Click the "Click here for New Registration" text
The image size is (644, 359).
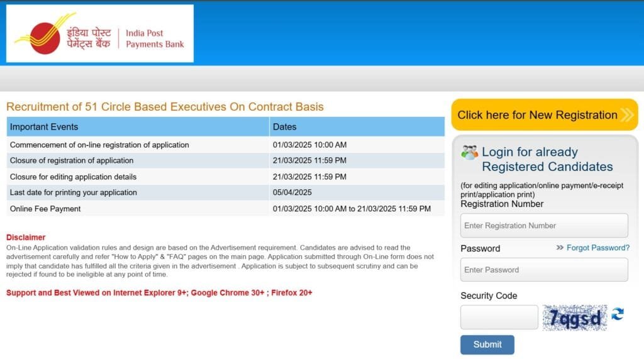coord(537,115)
